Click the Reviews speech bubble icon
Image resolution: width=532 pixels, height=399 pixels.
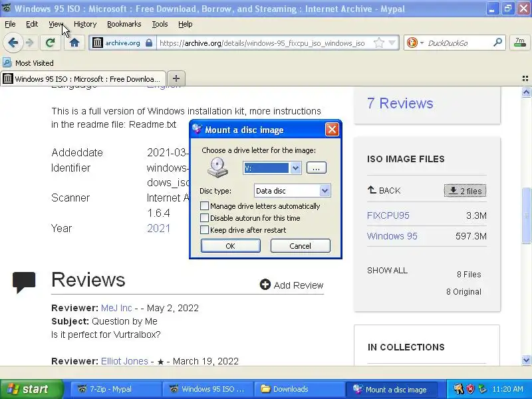click(24, 282)
